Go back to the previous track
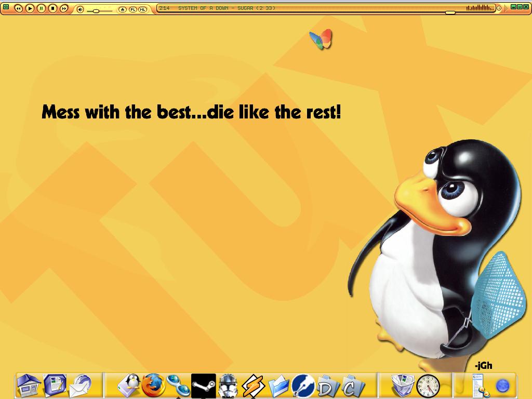Image resolution: width=532 pixels, height=399 pixels. point(18,8)
